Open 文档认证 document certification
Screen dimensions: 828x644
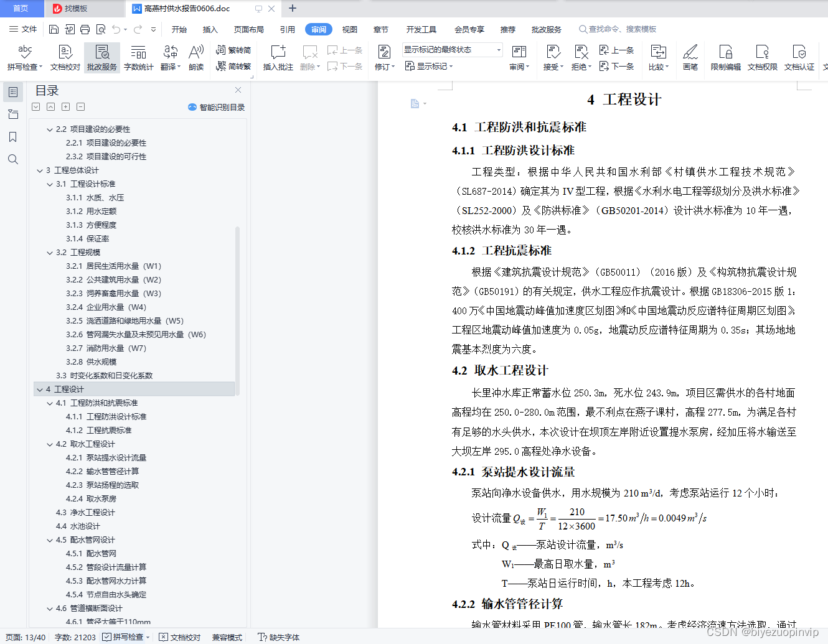pyautogui.click(x=799, y=58)
